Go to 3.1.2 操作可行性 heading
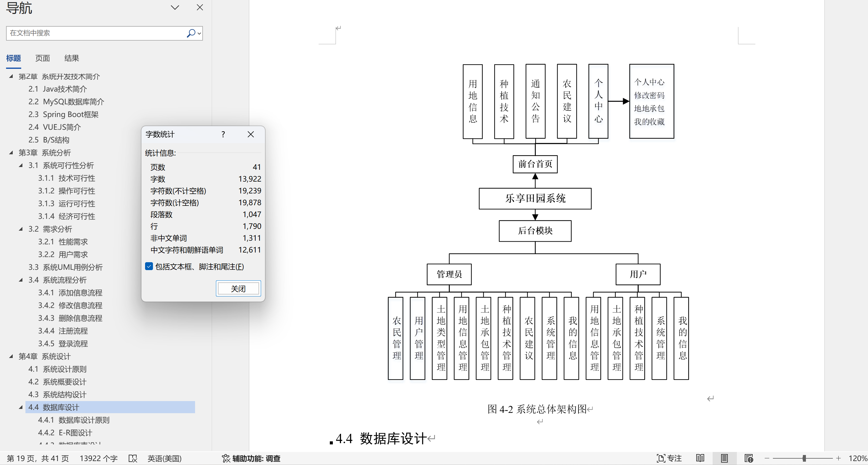 click(x=67, y=191)
